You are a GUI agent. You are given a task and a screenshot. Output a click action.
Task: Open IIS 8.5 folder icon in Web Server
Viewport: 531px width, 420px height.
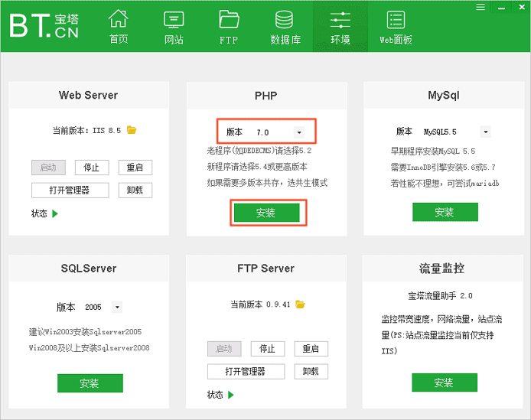(132, 130)
